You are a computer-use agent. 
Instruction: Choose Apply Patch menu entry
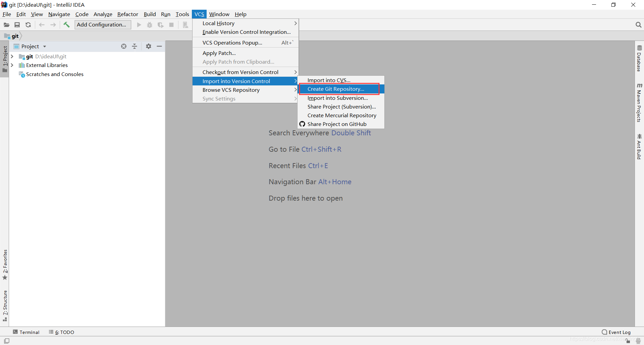tap(245, 53)
